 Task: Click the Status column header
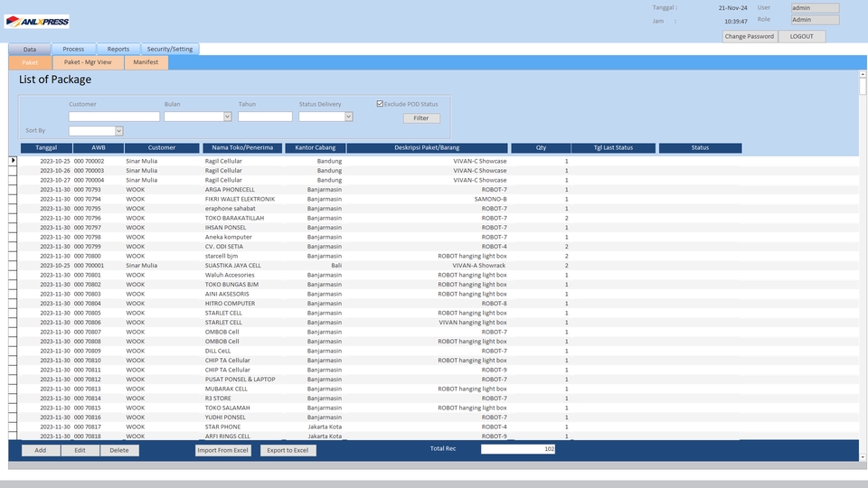700,147
